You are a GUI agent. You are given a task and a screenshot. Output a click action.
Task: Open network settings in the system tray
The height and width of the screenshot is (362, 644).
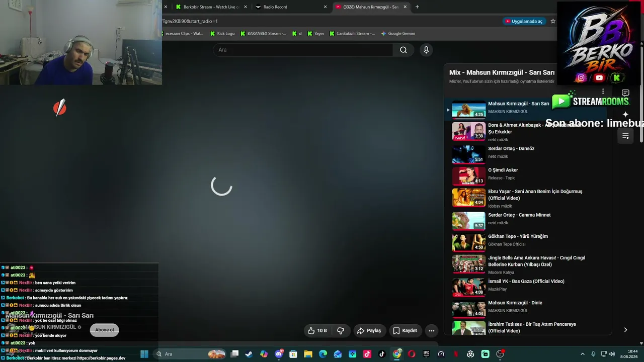[604, 354]
